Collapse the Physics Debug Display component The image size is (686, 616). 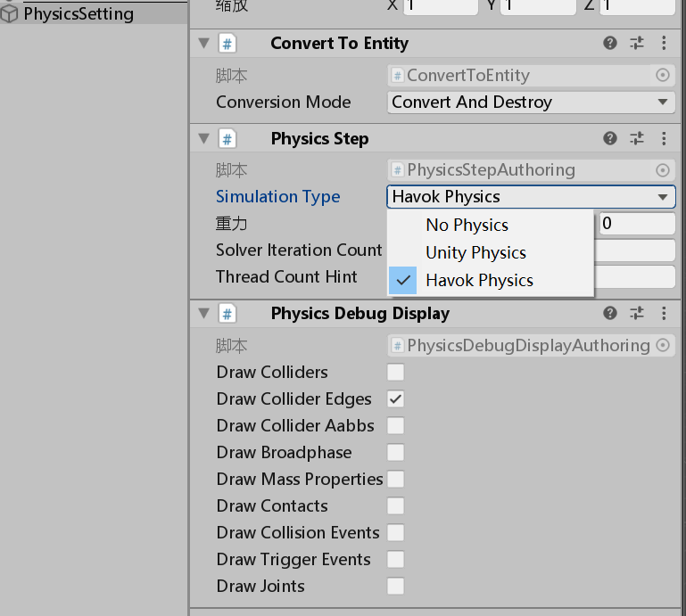204,313
